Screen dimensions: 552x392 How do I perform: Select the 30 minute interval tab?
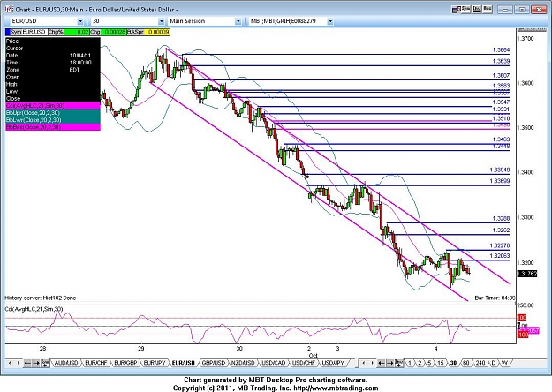453,363
